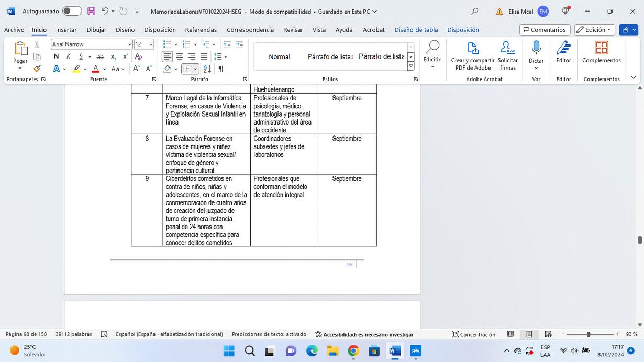
Task: Toggle italic (K) formatting
Action: coord(69,56)
